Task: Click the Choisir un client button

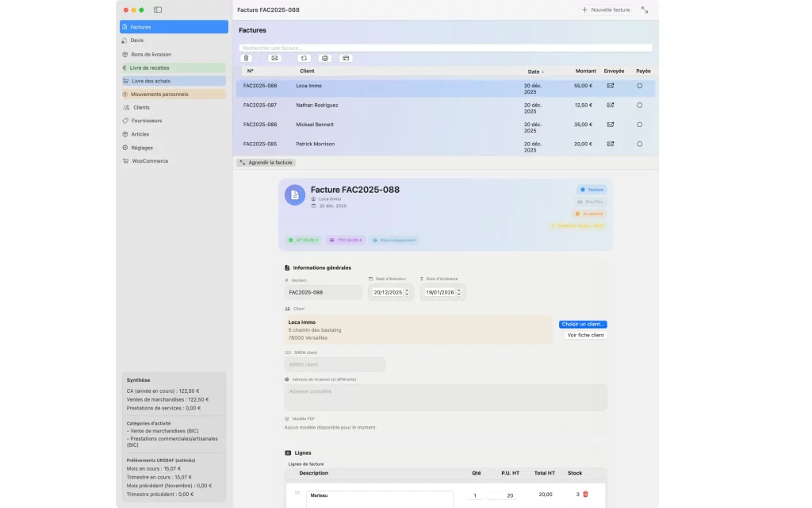Action: 584,324
